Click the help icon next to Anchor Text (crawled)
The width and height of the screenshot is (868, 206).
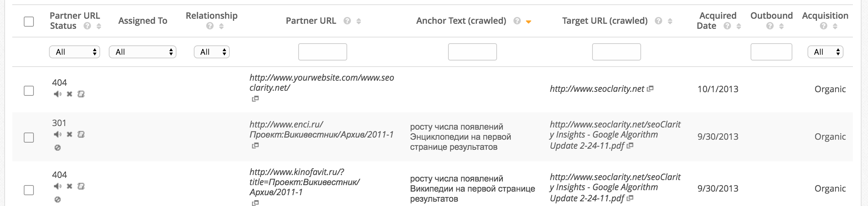(x=517, y=21)
